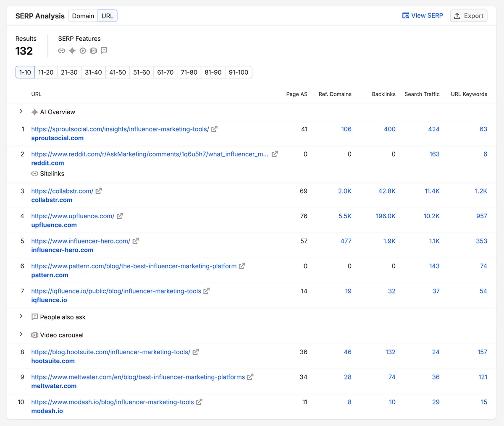Image resolution: width=504 pixels, height=426 pixels.
Task: Click the modash.io domain link
Action: (47, 411)
